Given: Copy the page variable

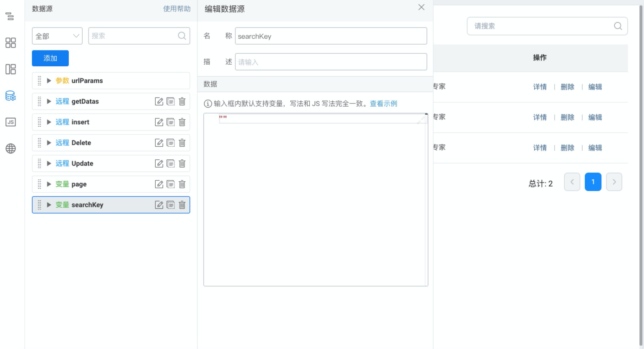Looking at the screenshot, I should [171, 184].
